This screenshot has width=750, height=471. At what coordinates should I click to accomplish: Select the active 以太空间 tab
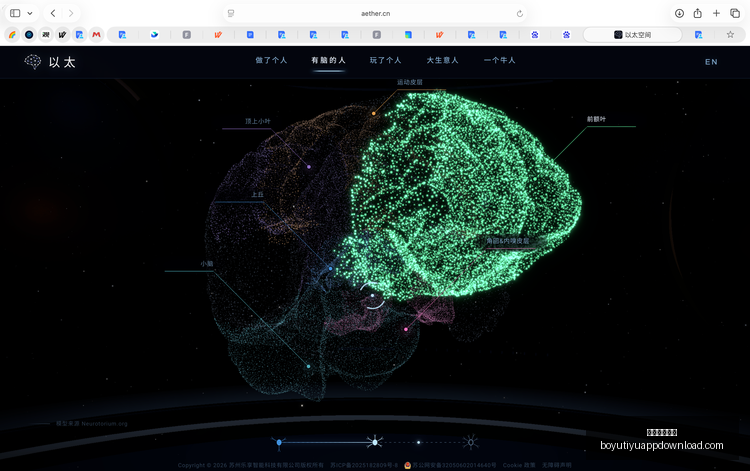(632, 34)
